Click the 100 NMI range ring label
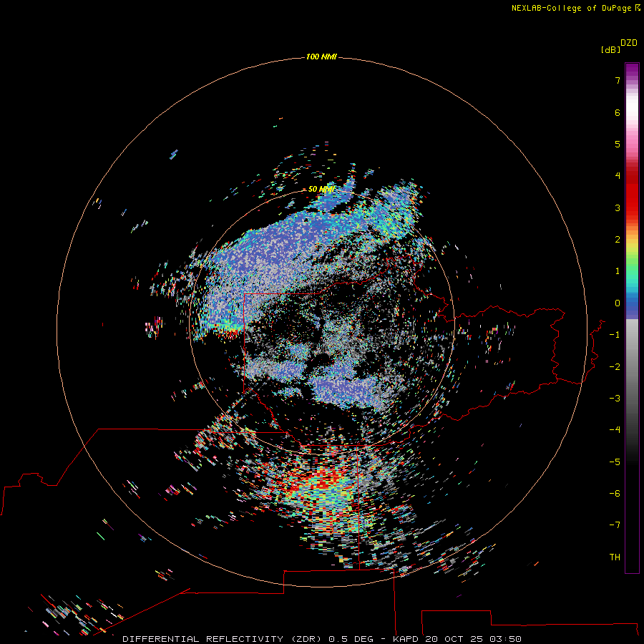The height and width of the screenshot is (644, 644). 321,57
